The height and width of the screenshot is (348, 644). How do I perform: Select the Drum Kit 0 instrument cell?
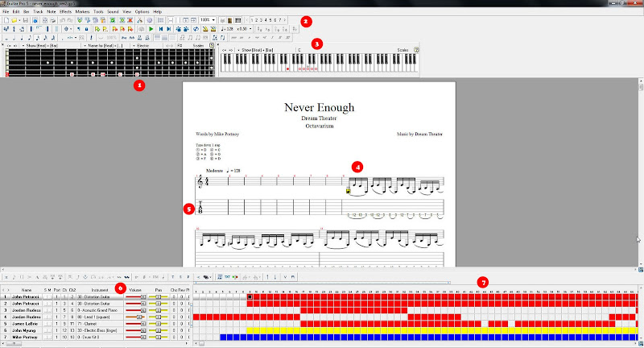coord(100,337)
